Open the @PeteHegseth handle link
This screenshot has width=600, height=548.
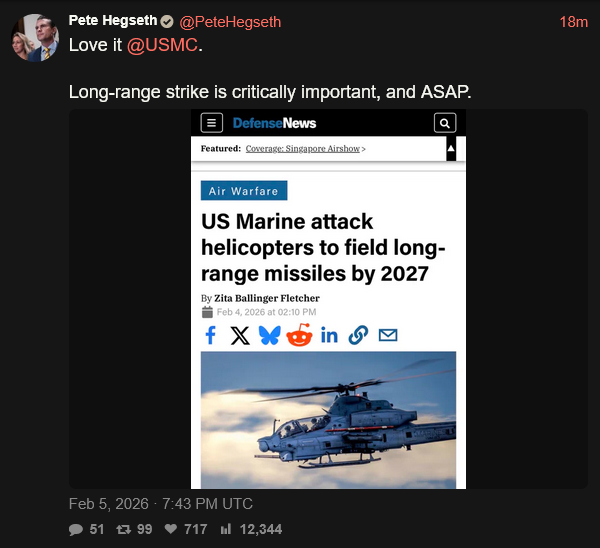tap(230, 22)
